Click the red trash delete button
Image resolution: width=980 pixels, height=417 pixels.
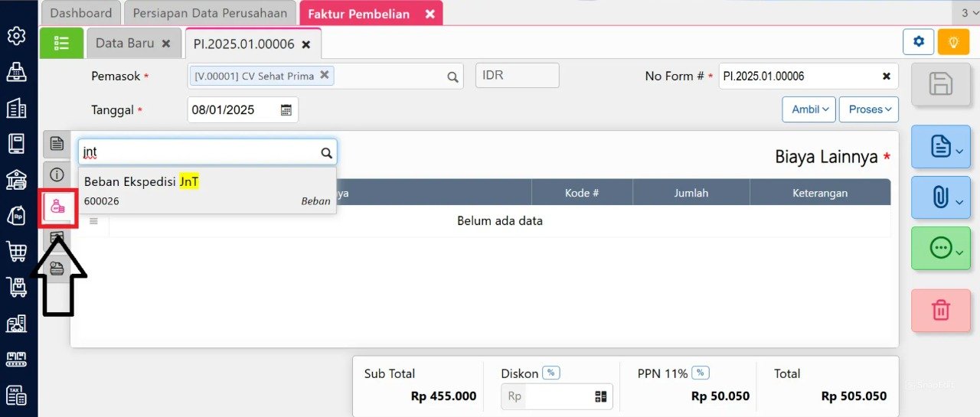941,310
